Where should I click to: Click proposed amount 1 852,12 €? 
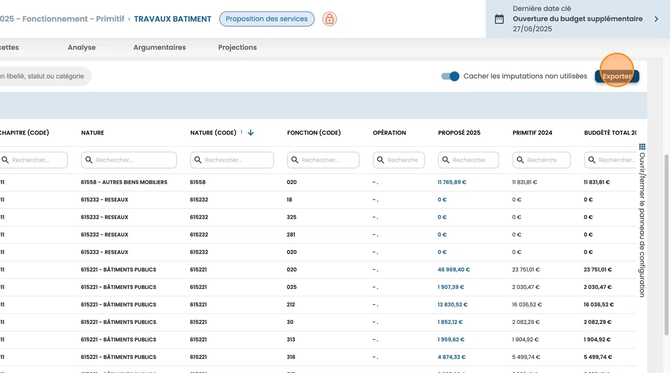click(450, 322)
